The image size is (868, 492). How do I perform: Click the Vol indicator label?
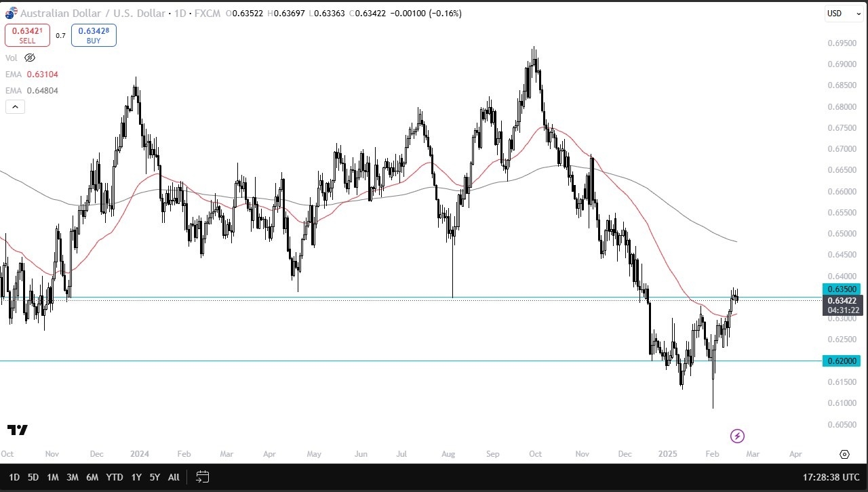[12, 58]
